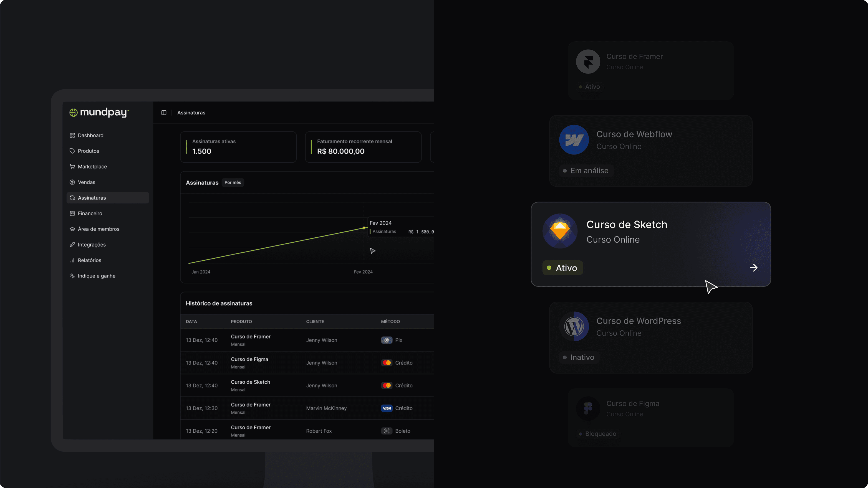Click the Ativo status badge on Sketch card
Viewport: 868px width, 488px height.
pyautogui.click(x=562, y=268)
